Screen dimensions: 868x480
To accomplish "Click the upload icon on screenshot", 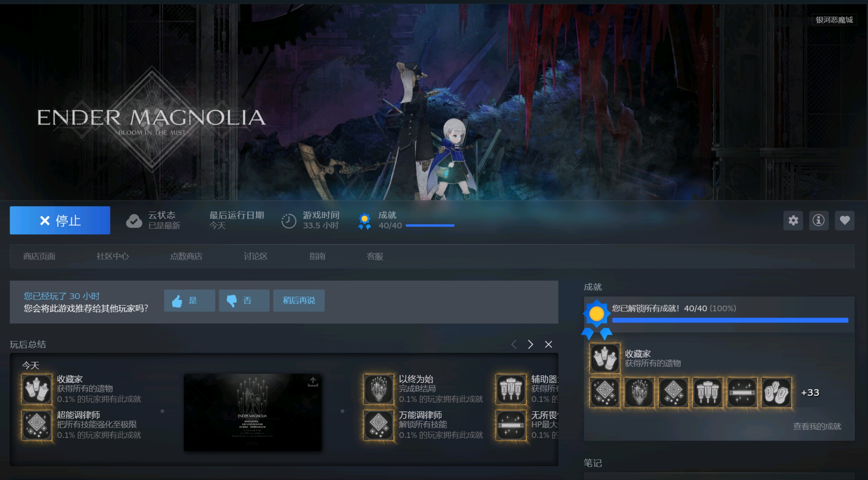I will click(x=312, y=382).
